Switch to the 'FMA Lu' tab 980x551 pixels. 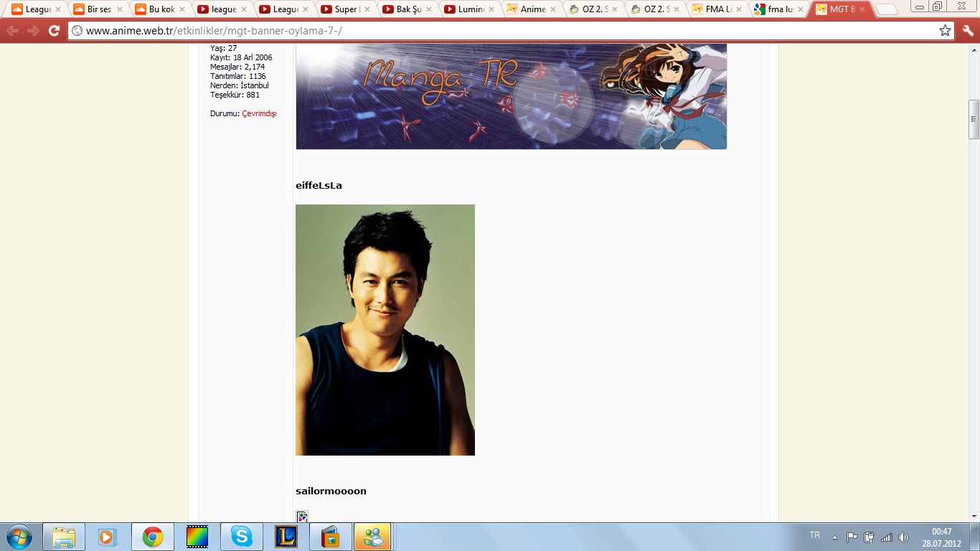click(x=717, y=9)
